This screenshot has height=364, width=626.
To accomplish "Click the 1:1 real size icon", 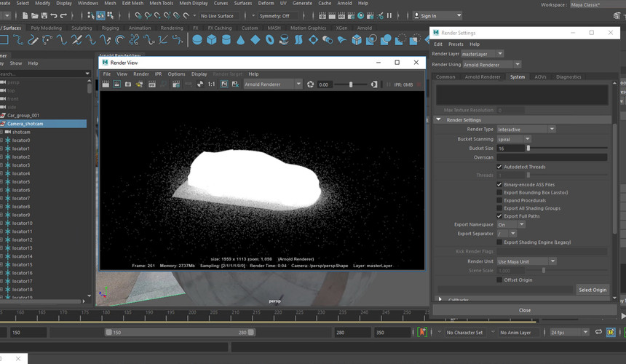I will tap(211, 84).
